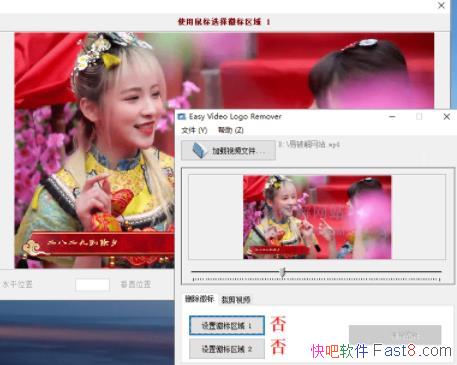Click the eraser icon on the load video button
457x365 pixels.
[200, 150]
